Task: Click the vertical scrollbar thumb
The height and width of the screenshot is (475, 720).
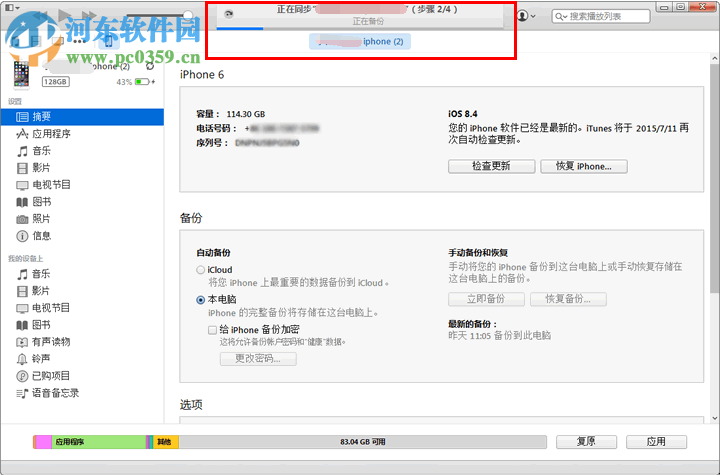Action: [x=714, y=179]
